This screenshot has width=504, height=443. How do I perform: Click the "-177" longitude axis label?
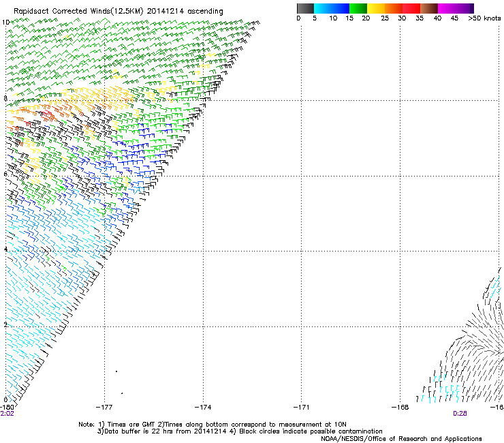pyautogui.click(x=104, y=408)
